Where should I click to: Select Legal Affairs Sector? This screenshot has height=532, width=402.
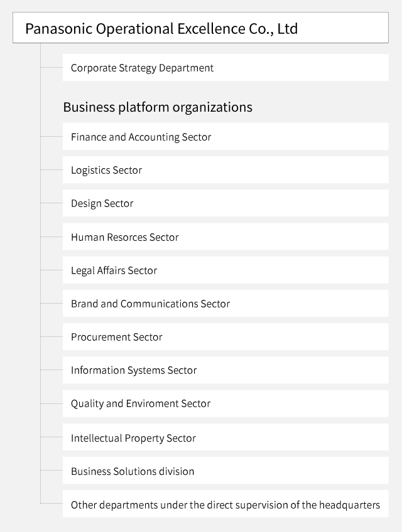point(225,270)
